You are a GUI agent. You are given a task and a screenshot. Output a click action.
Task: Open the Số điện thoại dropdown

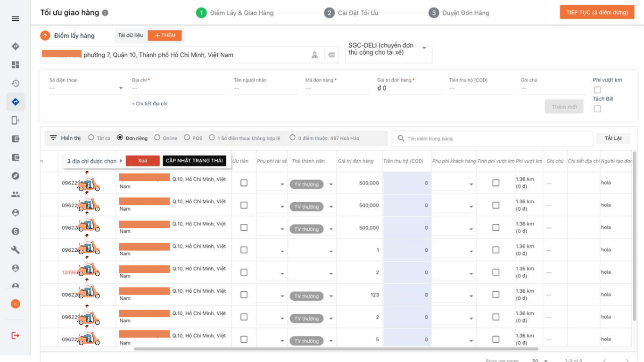(121, 88)
